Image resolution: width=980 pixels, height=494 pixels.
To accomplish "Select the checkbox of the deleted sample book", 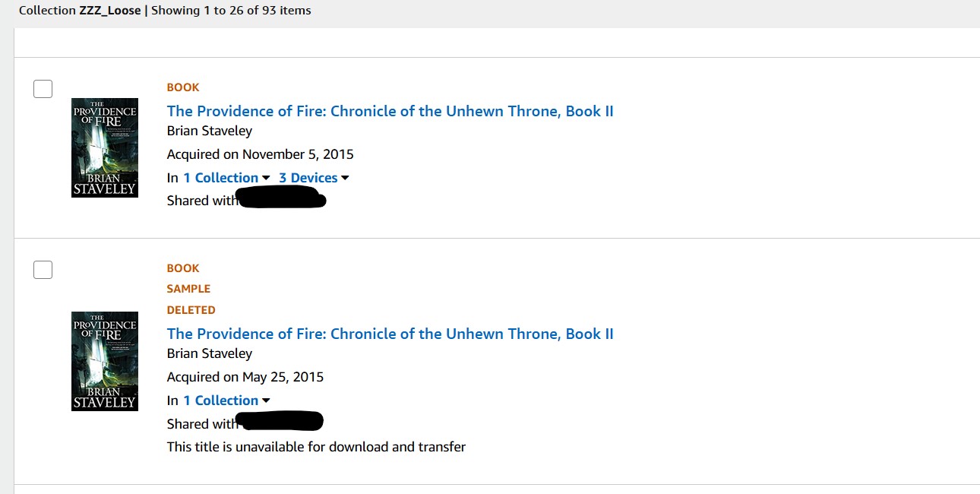I will click(x=43, y=269).
